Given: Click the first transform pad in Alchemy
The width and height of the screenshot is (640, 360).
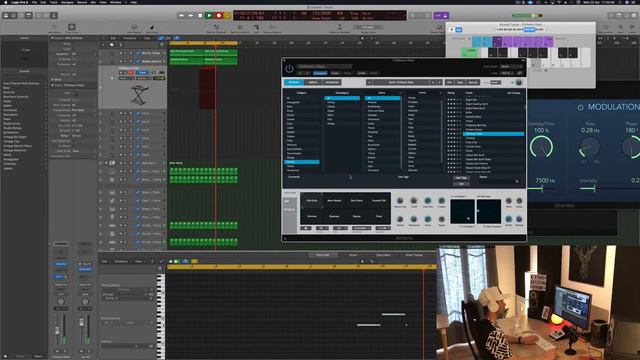Looking at the screenshot, I should (x=312, y=200).
